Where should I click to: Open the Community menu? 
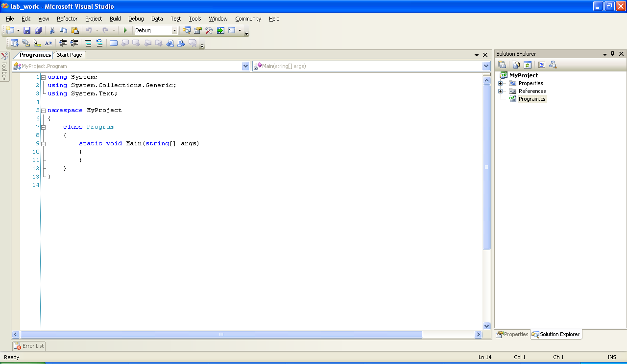click(x=248, y=19)
